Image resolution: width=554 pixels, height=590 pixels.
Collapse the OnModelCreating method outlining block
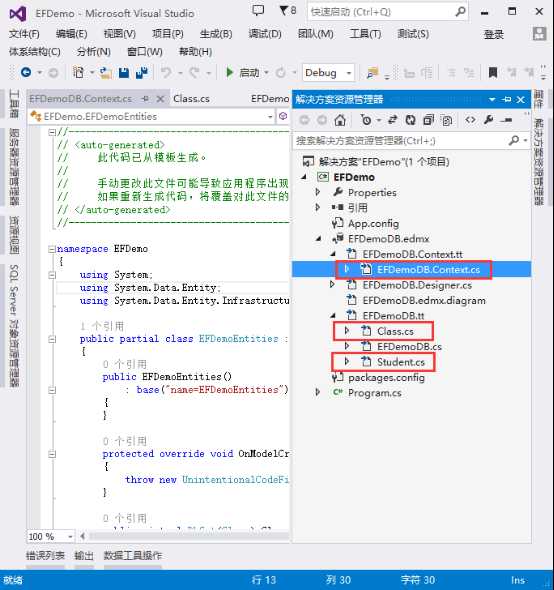coord(52,454)
